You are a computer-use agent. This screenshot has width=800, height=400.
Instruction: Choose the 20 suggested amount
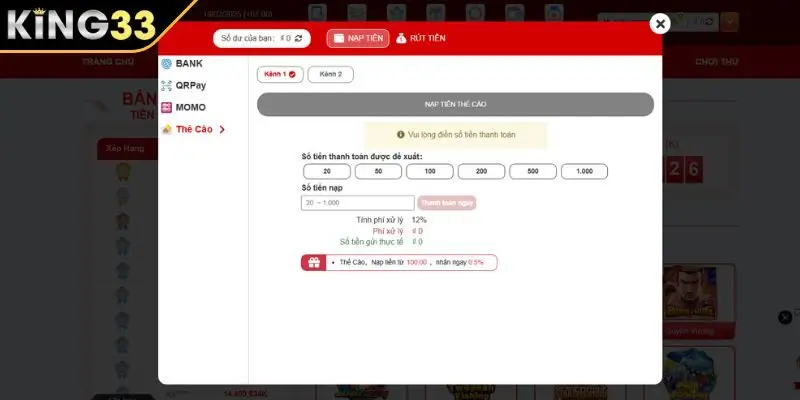pyautogui.click(x=327, y=172)
